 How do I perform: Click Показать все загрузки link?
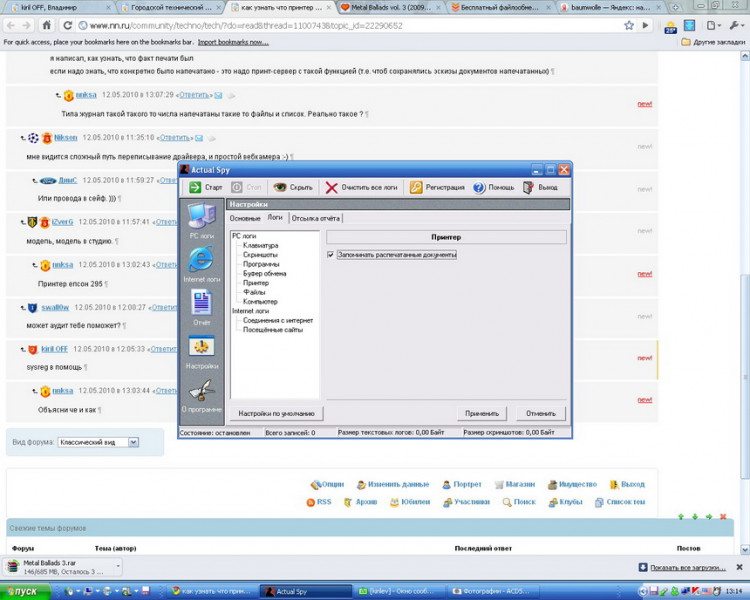coord(687,567)
